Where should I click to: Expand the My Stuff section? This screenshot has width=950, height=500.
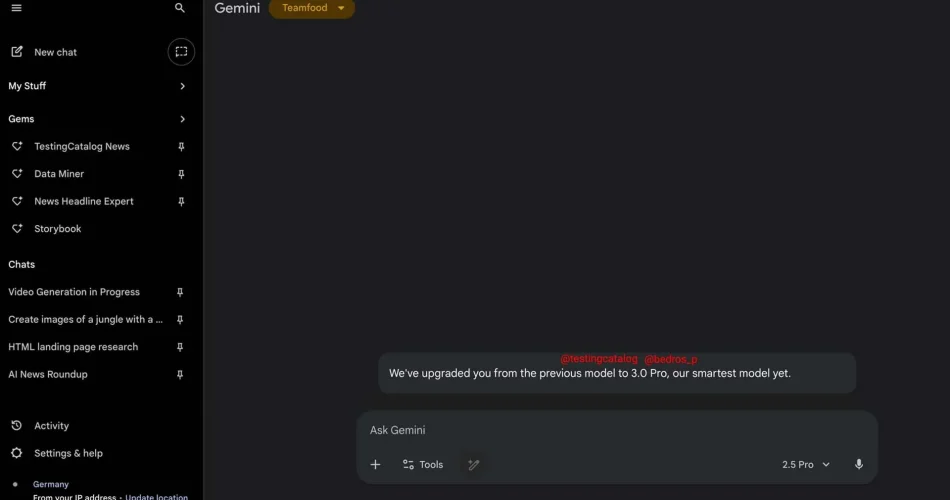pos(97,86)
